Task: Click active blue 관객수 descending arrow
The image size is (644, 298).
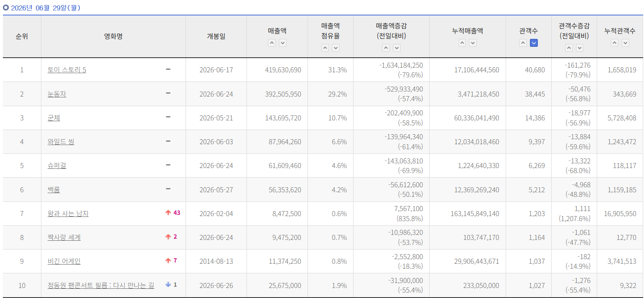Action: pyautogui.click(x=534, y=43)
